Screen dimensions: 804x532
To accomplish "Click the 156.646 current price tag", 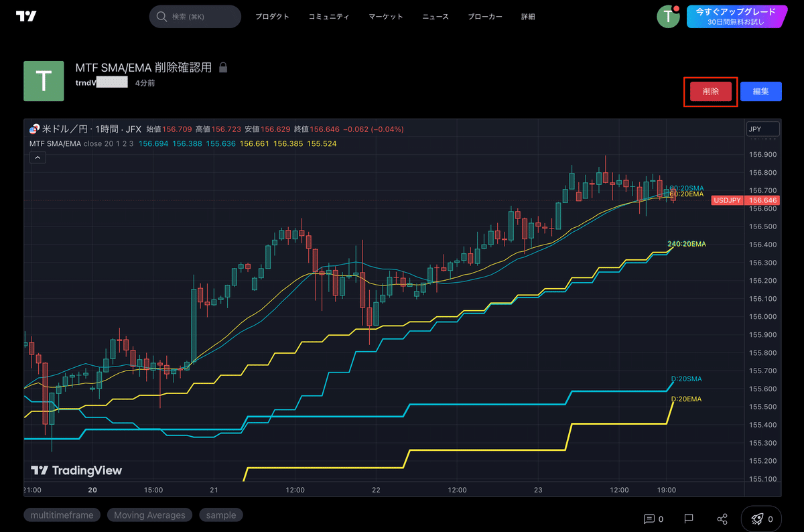I will (x=762, y=200).
